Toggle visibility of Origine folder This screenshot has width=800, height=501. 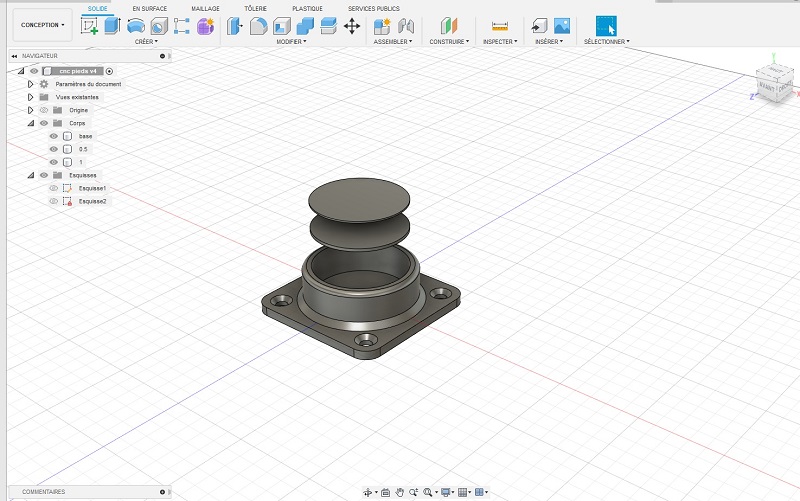coord(44,110)
